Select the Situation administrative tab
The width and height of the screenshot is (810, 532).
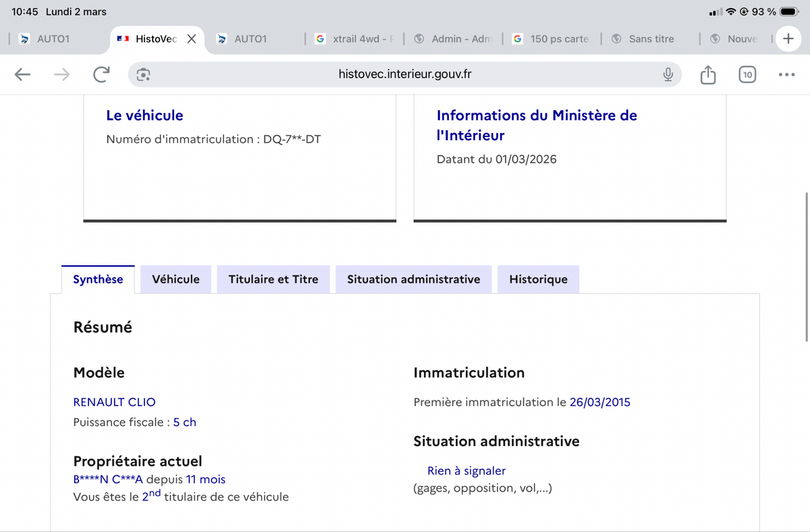[x=413, y=279]
